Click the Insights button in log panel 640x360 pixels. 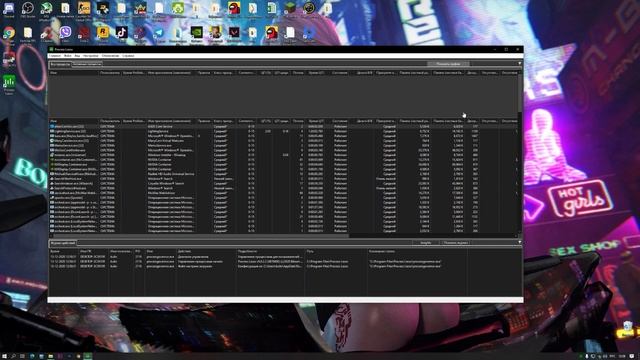pyautogui.click(x=425, y=242)
